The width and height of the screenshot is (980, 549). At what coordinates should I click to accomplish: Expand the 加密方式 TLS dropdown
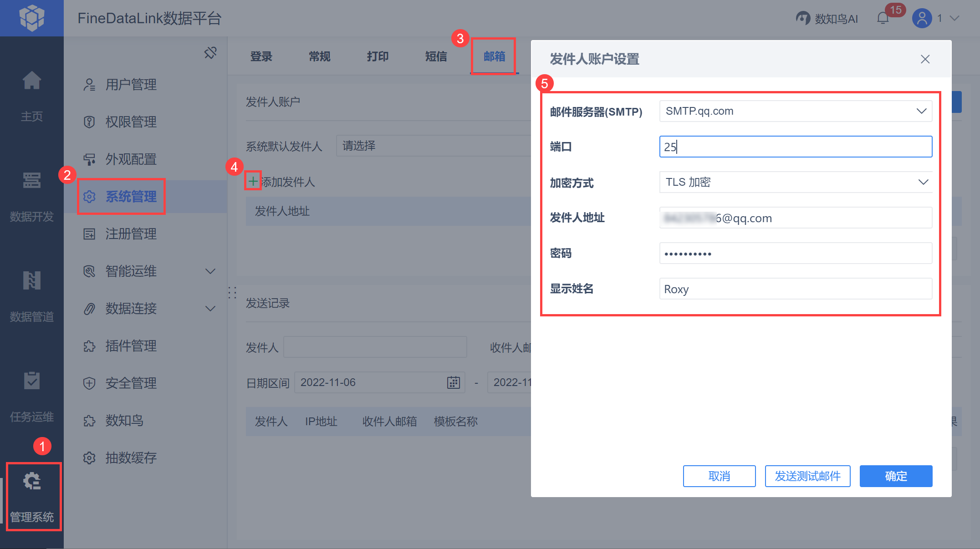click(923, 182)
